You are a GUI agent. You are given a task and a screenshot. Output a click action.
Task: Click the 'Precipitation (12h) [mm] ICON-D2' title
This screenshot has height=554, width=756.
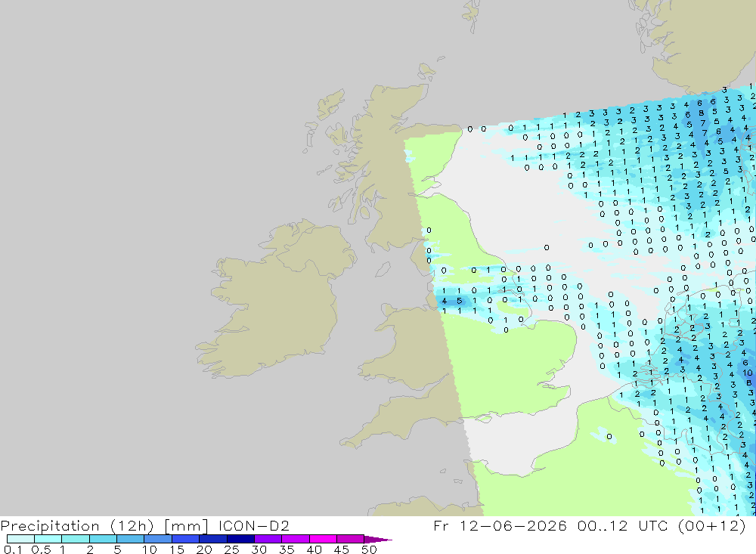click(x=144, y=525)
